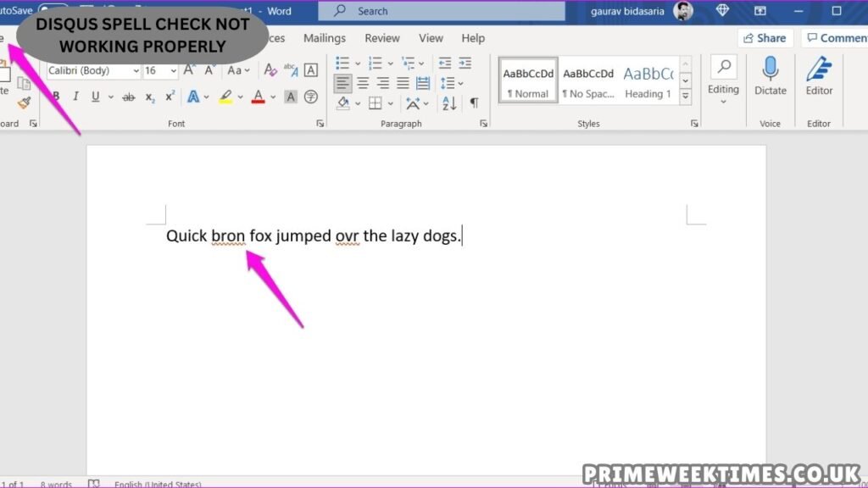Expand the font size 16 dropdown
Screen dimensions: 868x488
[173, 71]
